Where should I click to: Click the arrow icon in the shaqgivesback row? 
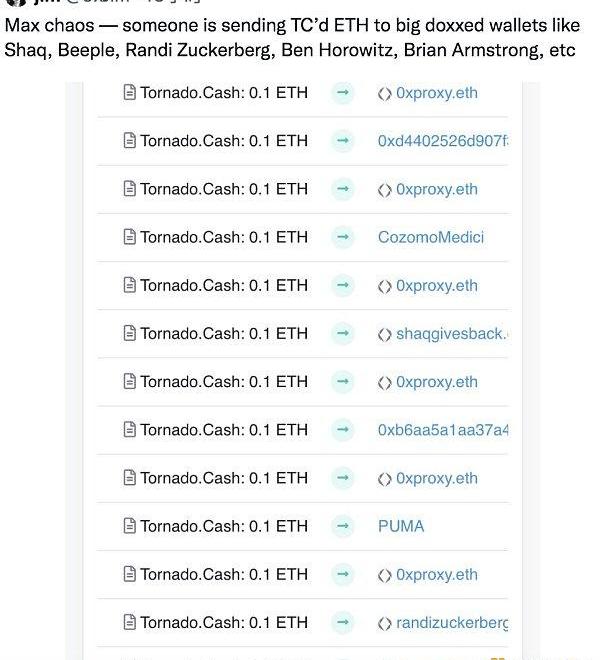(x=342, y=334)
